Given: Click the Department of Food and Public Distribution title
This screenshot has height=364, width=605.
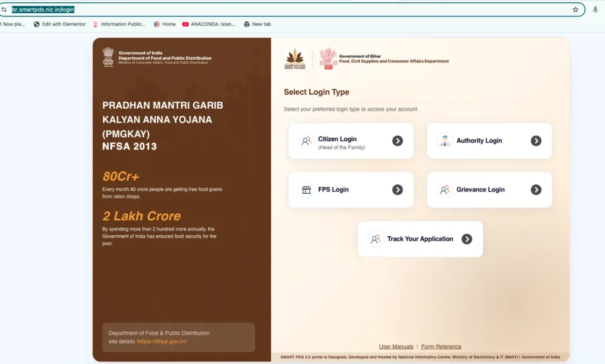Looking at the screenshot, I should click(x=165, y=58).
